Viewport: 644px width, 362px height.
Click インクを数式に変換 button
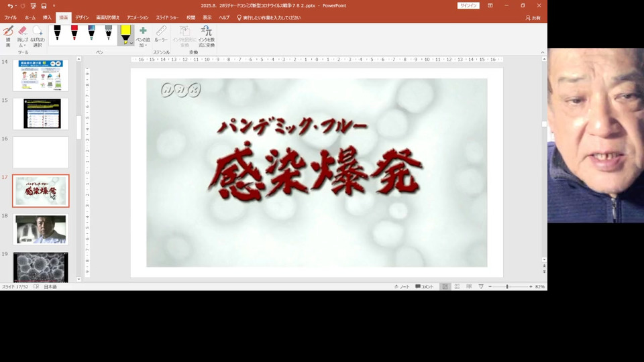point(206,36)
